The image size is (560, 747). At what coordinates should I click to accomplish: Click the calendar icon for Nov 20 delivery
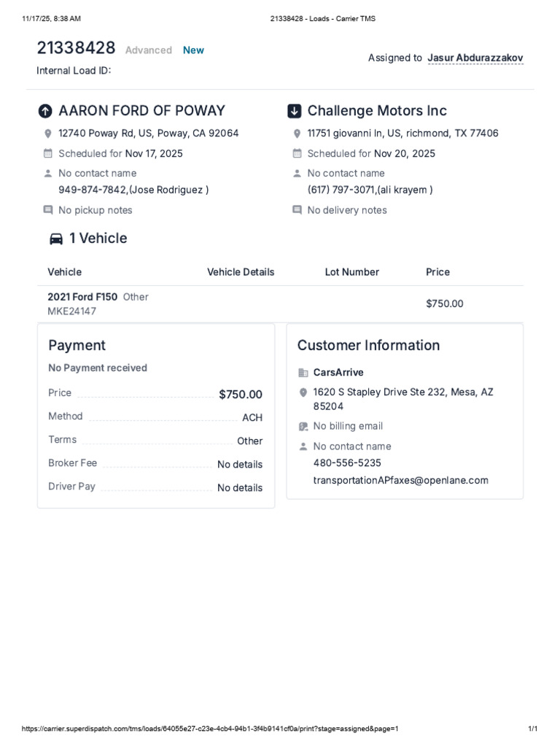pos(297,153)
